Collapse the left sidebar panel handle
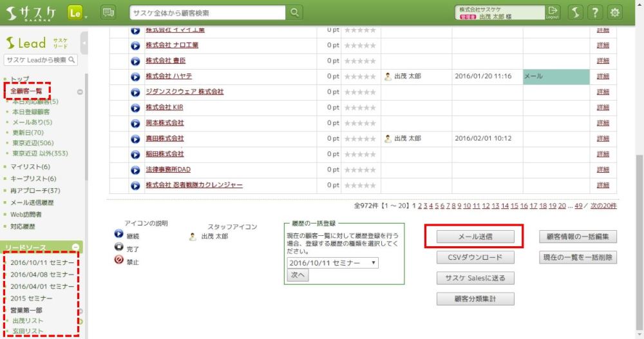This screenshot has width=644, height=339. click(x=84, y=43)
